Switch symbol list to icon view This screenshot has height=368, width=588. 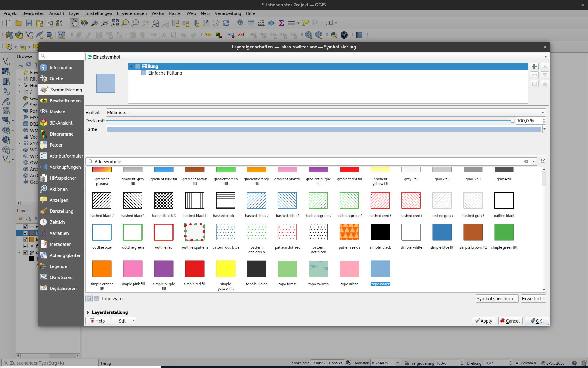(x=89, y=298)
